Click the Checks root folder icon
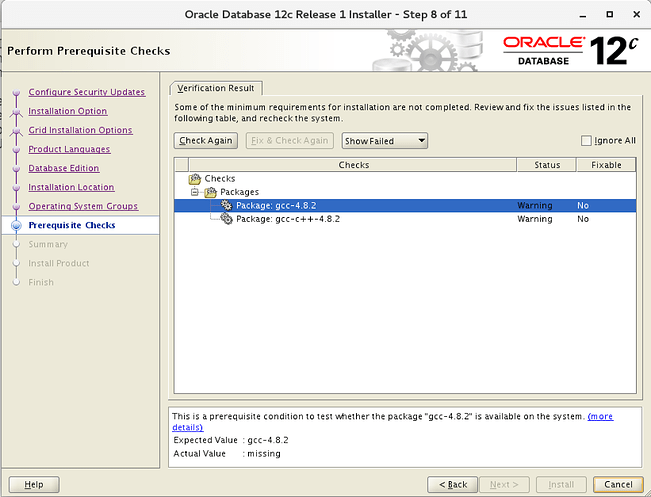 (195, 179)
